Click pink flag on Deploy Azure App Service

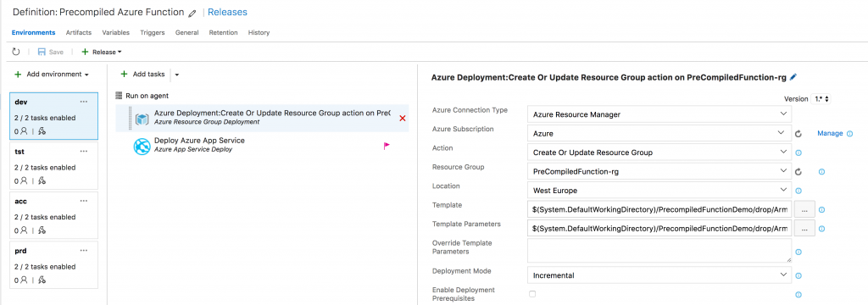tap(387, 146)
